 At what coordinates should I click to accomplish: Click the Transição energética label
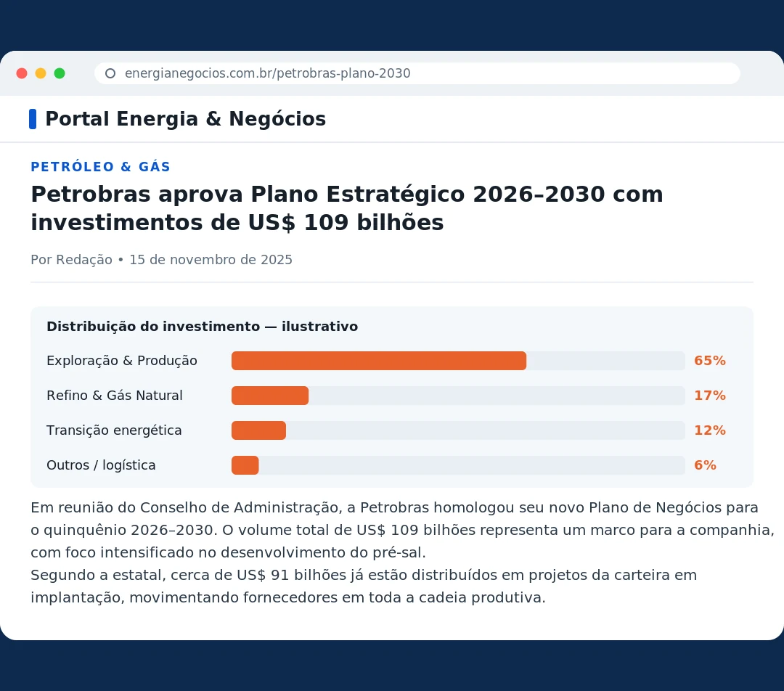tap(114, 430)
